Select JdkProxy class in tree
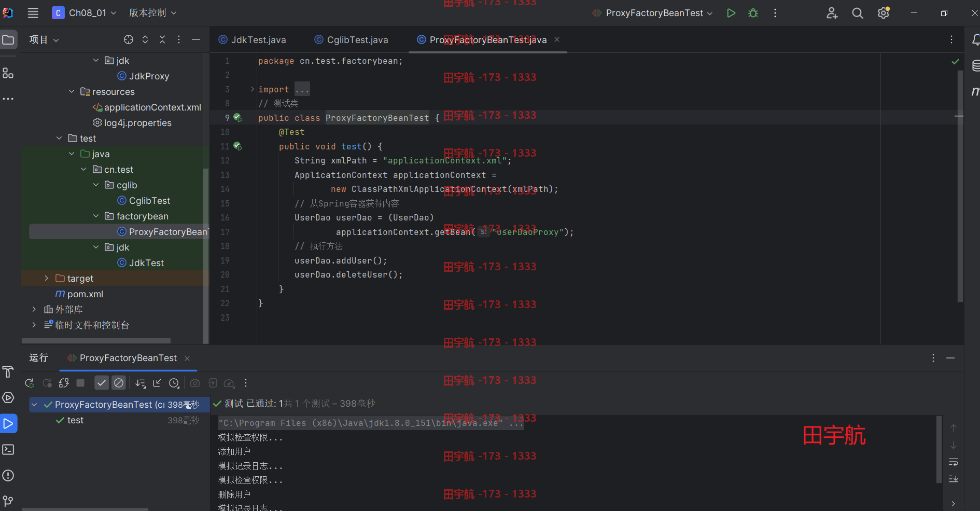This screenshot has width=980, height=511. [x=144, y=76]
